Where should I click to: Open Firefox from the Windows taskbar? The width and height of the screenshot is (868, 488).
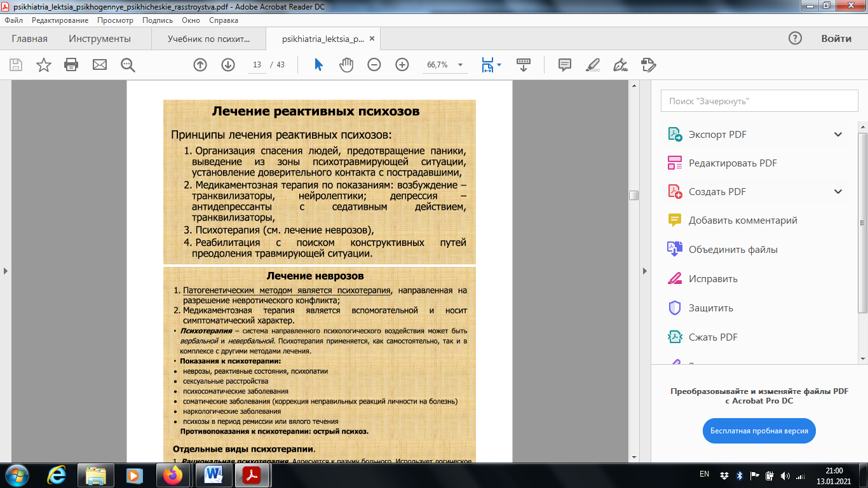coord(172,475)
